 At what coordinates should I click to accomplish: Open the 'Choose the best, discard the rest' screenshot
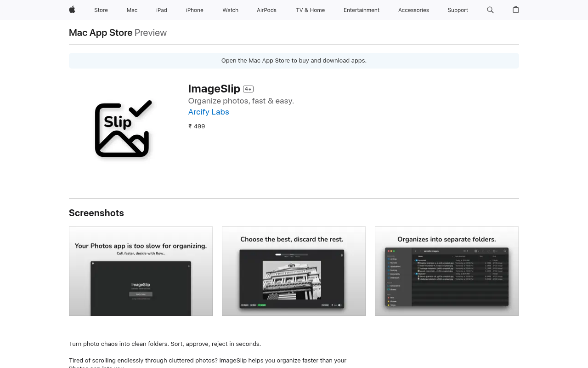tap(294, 271)
